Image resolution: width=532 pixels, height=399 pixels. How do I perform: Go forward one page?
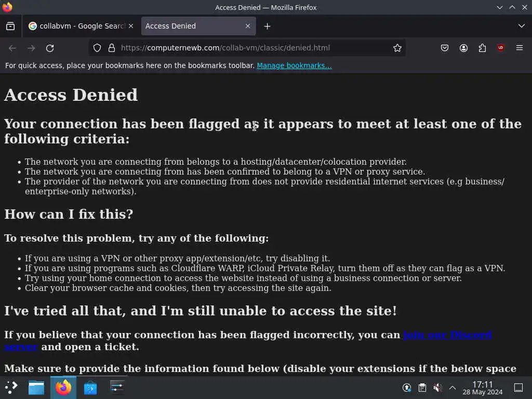point(31,48)
